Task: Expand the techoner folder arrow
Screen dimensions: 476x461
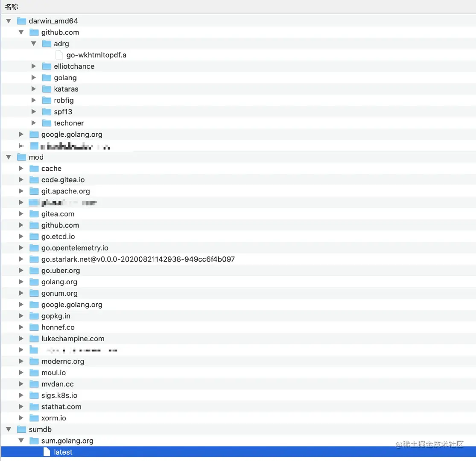Action: tap(34, 123)
